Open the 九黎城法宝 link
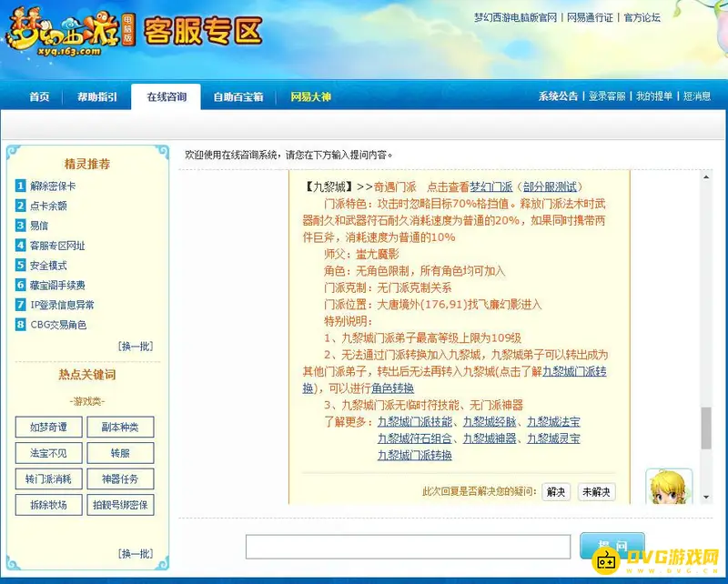 click(x=553, y=421)
